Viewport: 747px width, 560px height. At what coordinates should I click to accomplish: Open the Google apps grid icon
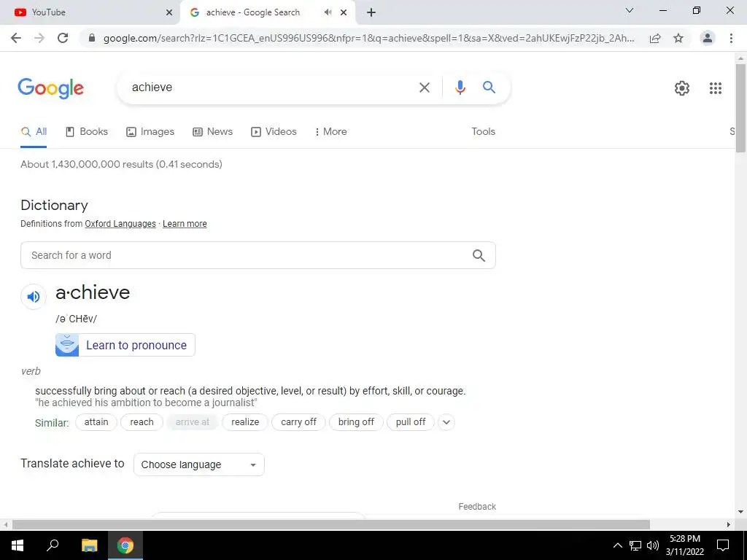(715, 88)
